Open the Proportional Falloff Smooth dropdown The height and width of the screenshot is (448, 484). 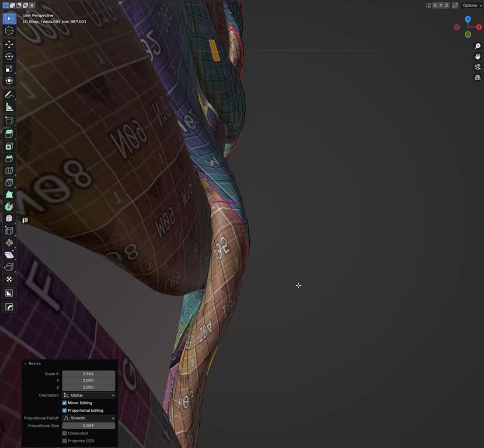click(x=89, y=418)
